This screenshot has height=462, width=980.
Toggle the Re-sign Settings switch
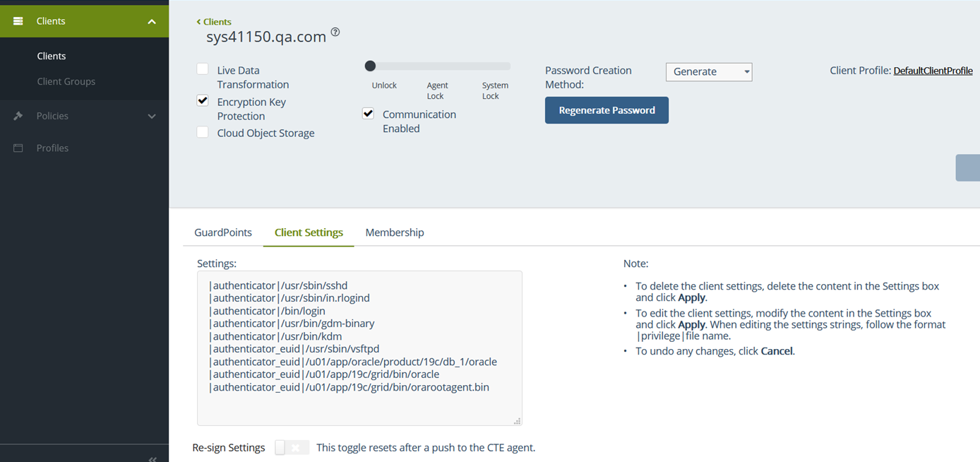tap(292, 448)
